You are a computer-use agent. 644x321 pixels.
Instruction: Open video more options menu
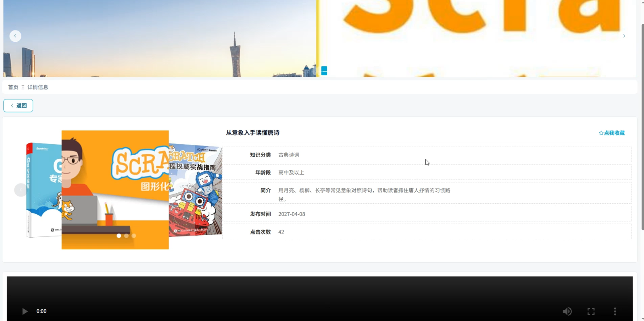click(x=615, y=311)
